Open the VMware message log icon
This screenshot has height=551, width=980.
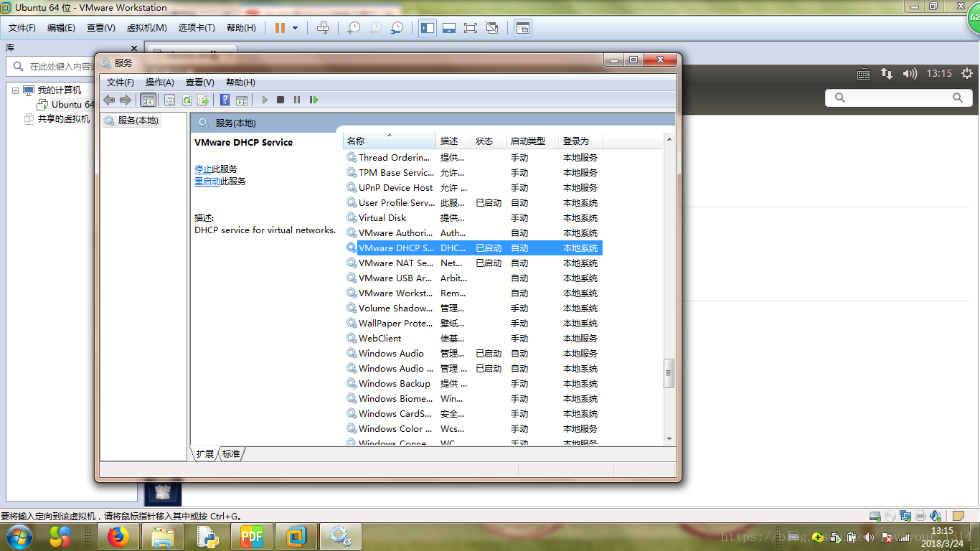coord(958,516)
